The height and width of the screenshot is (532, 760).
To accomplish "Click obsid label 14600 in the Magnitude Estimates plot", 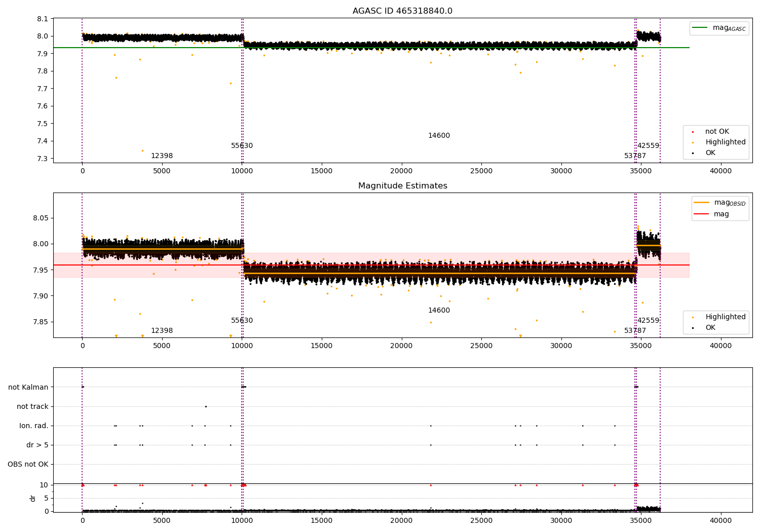I will click(x=439, y=311).
